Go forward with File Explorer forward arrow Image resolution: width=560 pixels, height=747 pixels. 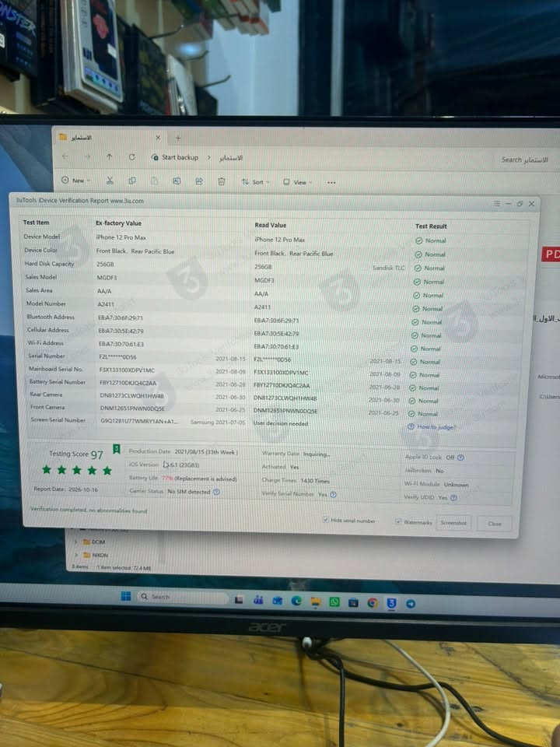(87, 156)
